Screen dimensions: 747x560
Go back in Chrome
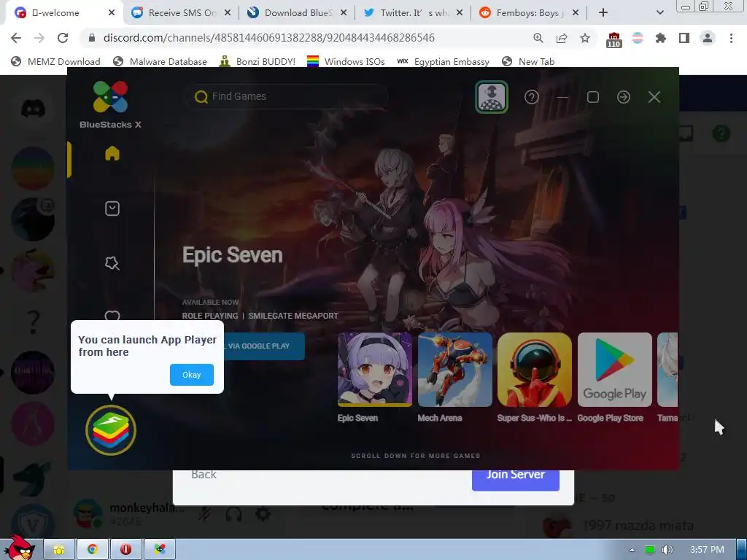point(16,38)
